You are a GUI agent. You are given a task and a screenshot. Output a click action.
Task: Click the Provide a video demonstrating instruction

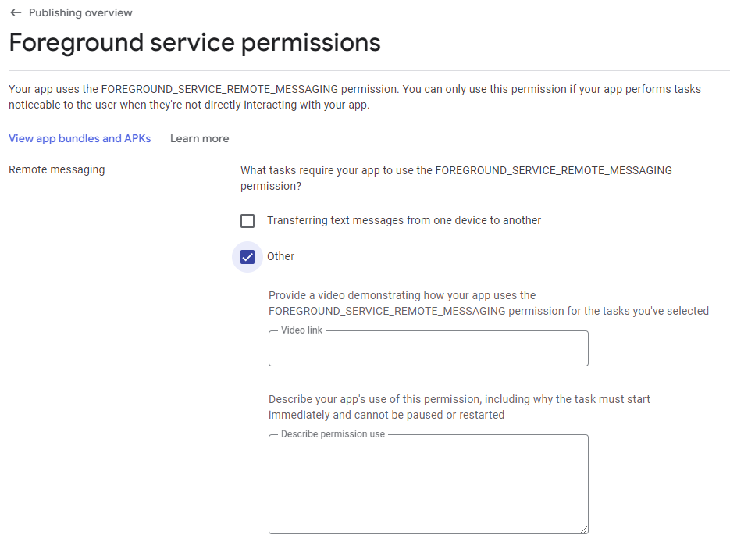[x=488, y=303]
